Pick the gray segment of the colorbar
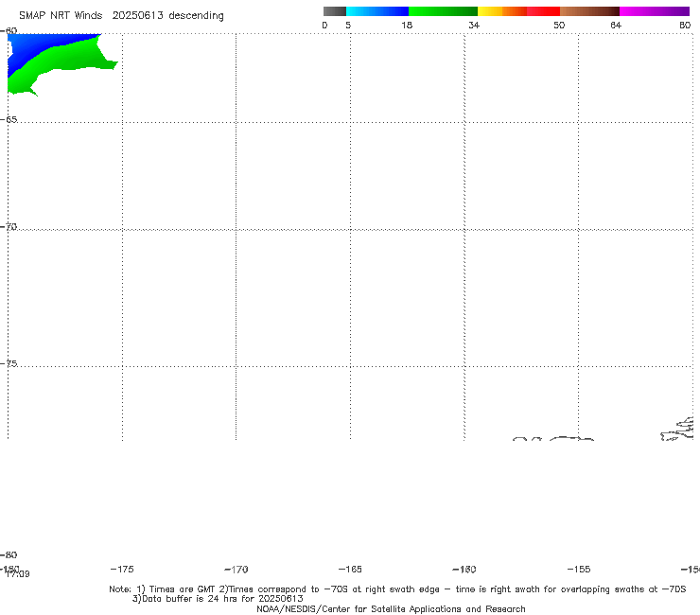 [x=334, y=11]
